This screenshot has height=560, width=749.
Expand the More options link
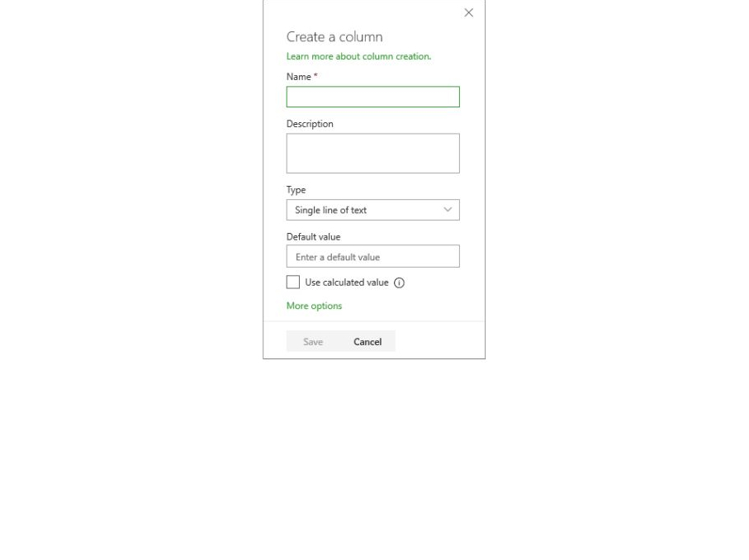(x=315, y=306)
